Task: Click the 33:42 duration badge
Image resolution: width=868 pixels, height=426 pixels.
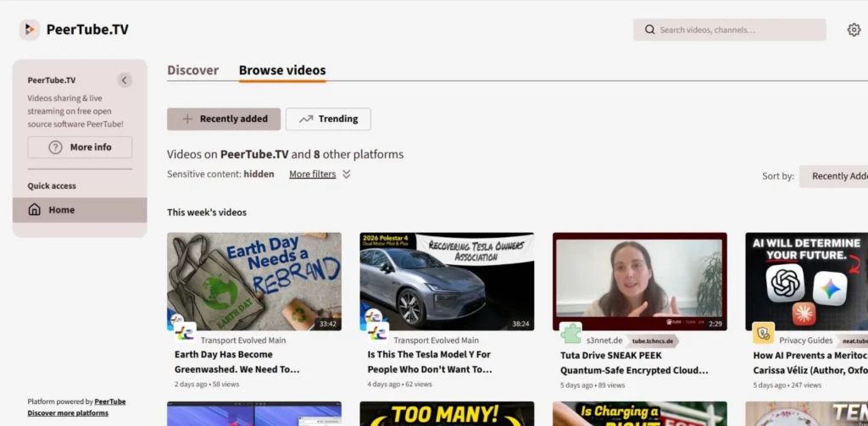Action: click(328, 324)
